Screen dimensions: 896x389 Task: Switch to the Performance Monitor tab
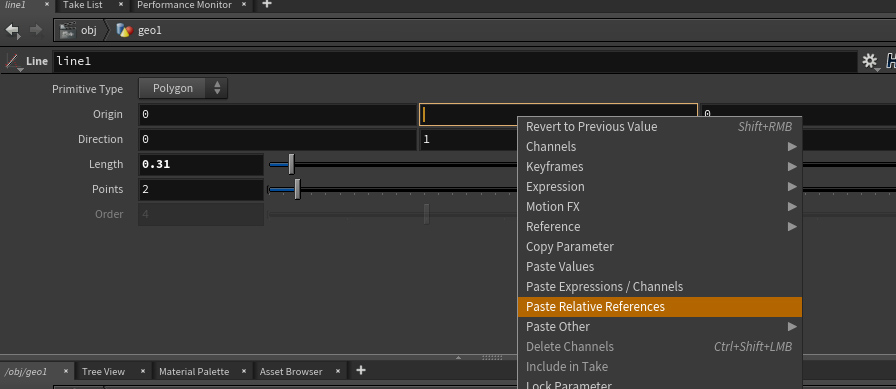pyautogui.click(x=185, y=5)
